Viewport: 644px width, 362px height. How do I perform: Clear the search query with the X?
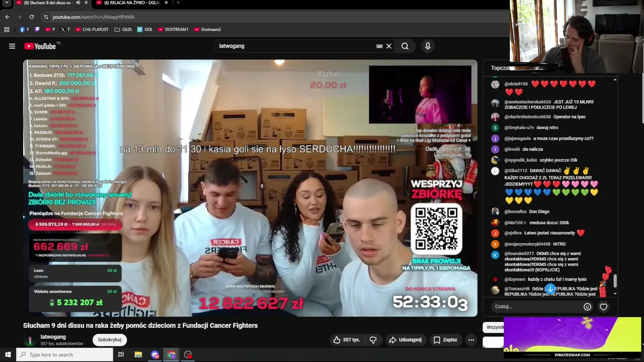tap(389, 46)
